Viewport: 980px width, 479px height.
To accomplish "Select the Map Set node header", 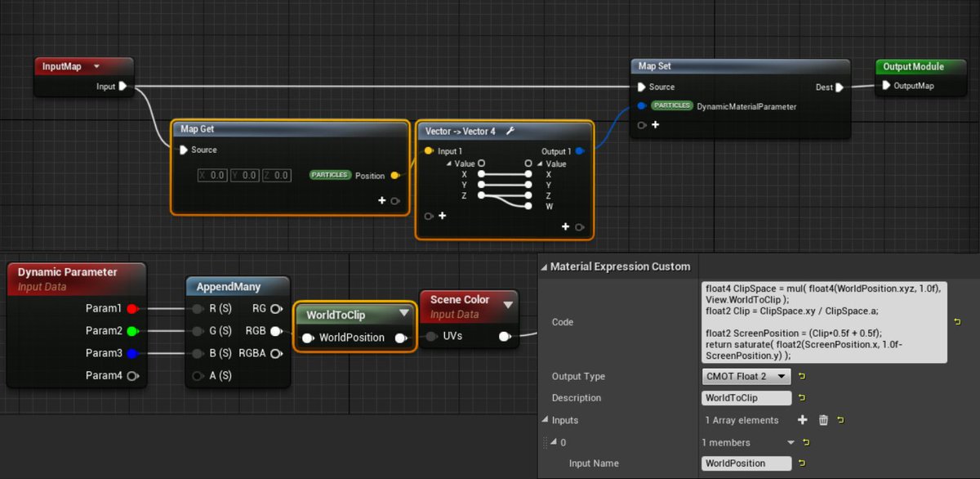I will [x=740, y=66].
